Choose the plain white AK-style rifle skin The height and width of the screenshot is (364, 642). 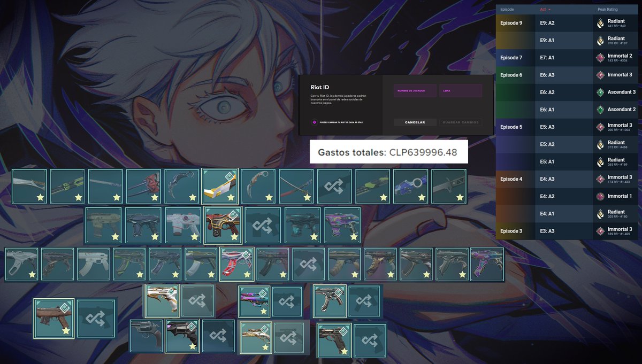[94, 264]
